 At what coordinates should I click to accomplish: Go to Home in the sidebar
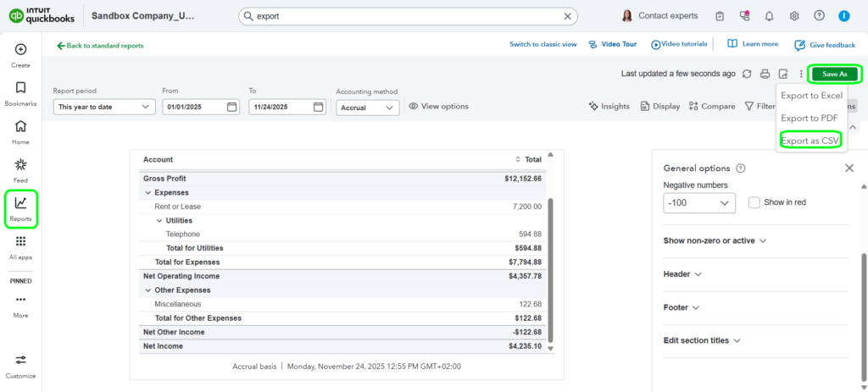coord(20,132)
